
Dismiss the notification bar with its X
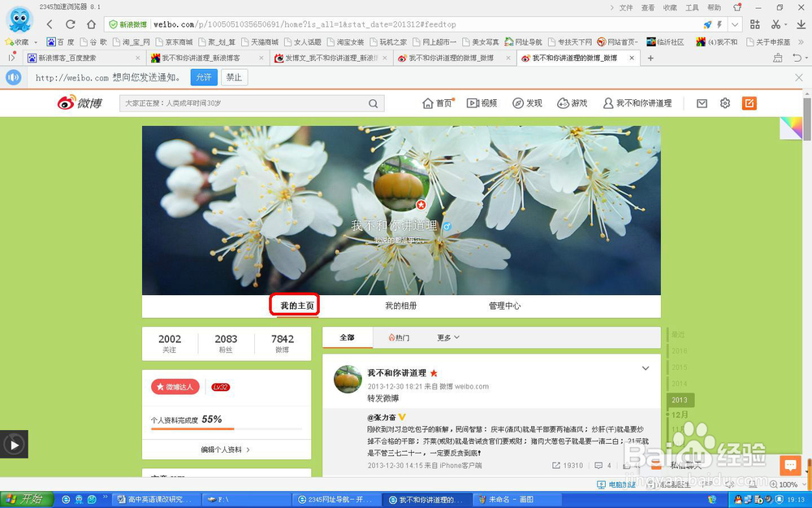coord(798,77)
